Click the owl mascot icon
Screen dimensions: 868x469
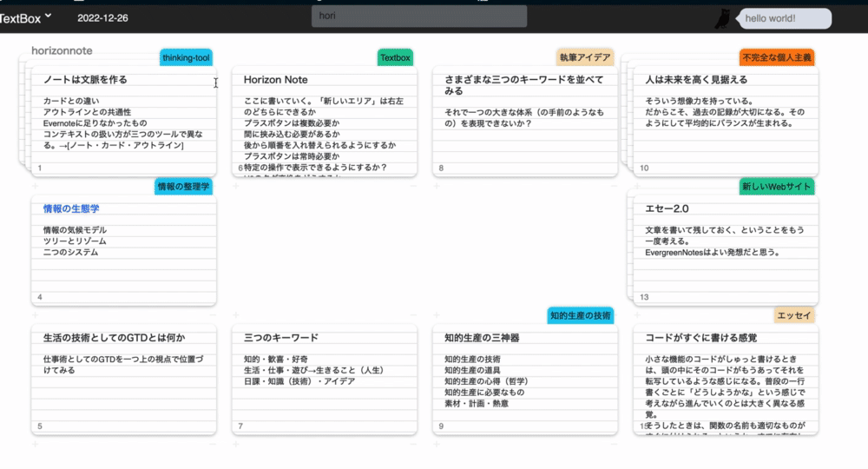click(722, 19)
